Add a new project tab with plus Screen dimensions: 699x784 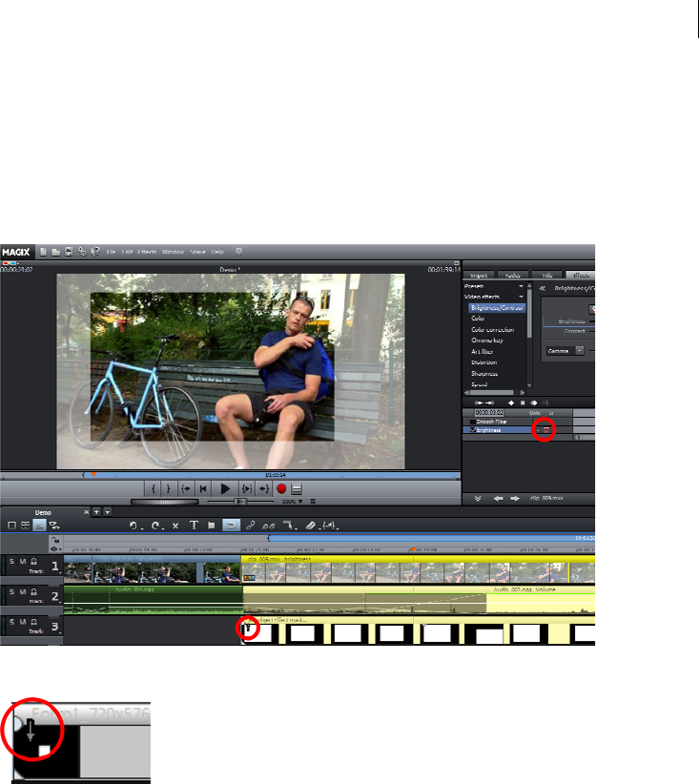96,512
